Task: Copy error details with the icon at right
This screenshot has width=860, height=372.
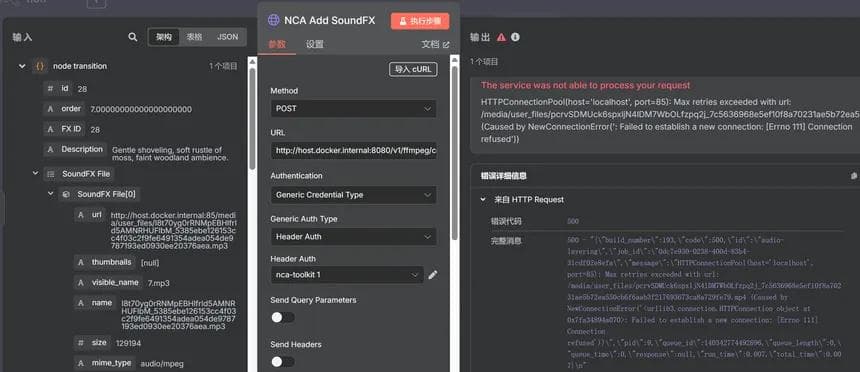Action: click(x=854, y=176)
